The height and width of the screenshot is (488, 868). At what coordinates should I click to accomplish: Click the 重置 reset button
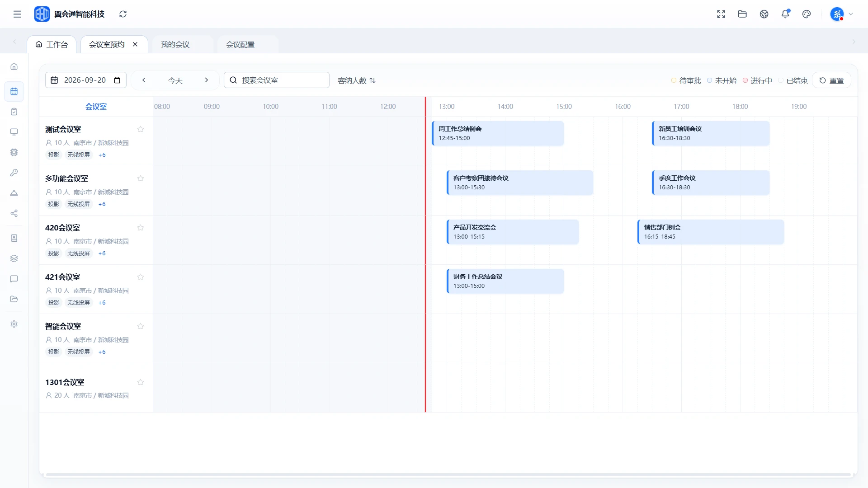click(832, 80)
